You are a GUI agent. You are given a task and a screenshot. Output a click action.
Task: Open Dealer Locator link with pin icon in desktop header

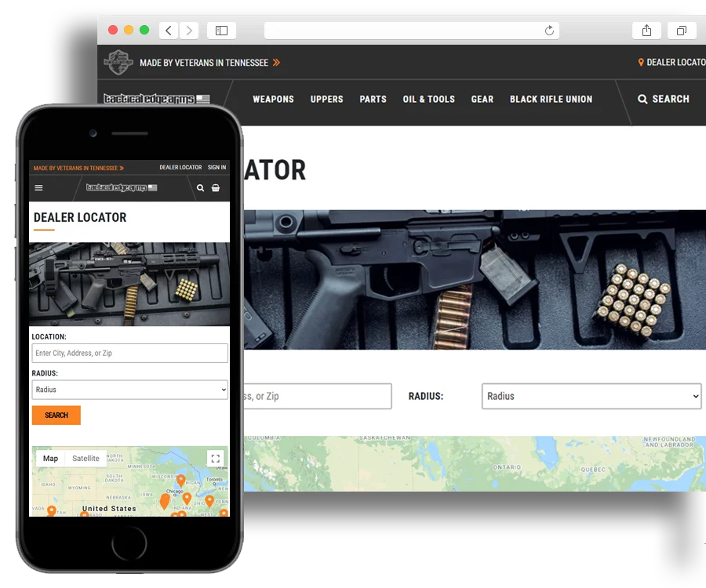pyautogui.click(x=671, y=63)
